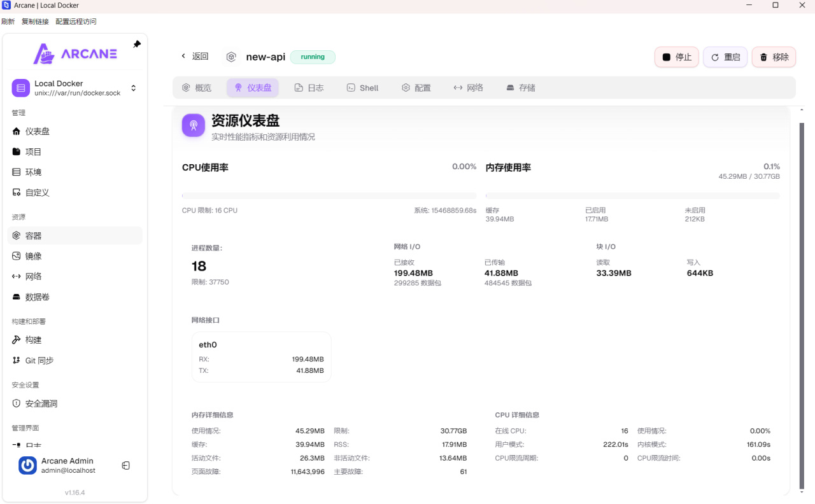The image size is (815, 504).
Task: Open 仪表盘 in the left sidebar
Action: coord(75,131)
